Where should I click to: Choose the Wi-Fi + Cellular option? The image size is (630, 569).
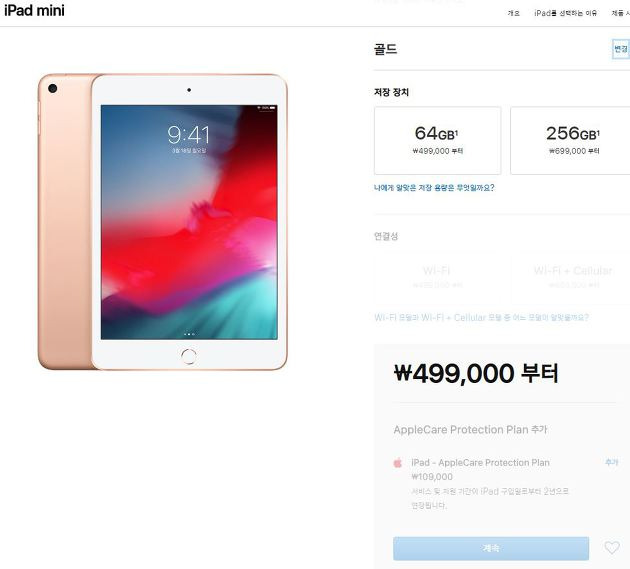572,277
